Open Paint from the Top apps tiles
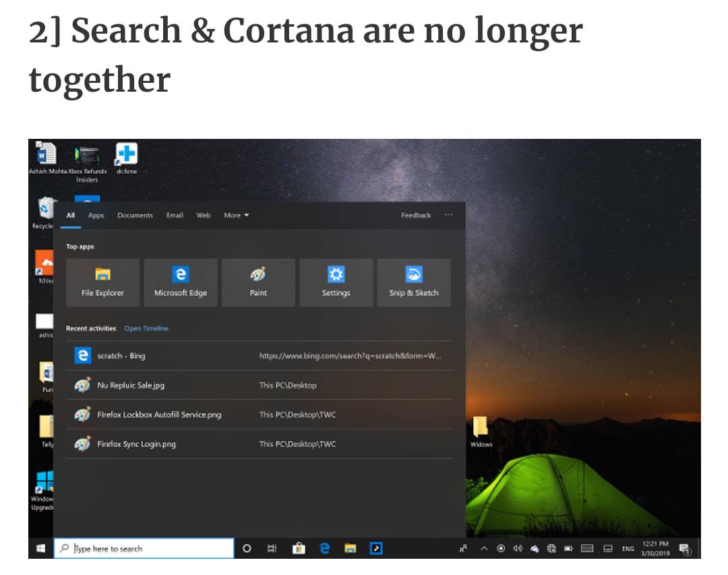Image resolution: width=728 pixels, height=575 pixels. (258, 282)
